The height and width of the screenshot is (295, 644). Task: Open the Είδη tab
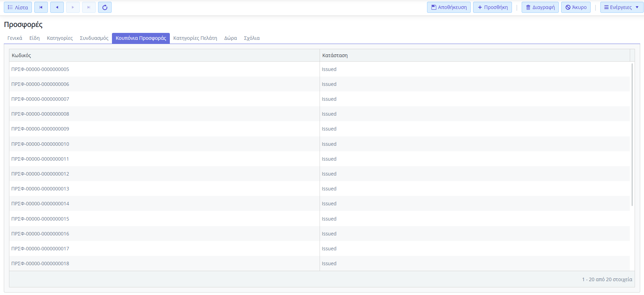point(35,38)
